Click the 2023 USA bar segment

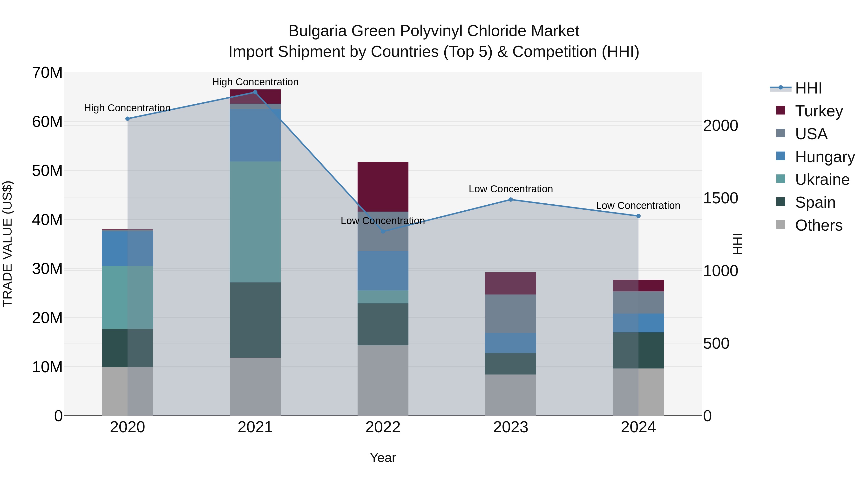(510, 314)
